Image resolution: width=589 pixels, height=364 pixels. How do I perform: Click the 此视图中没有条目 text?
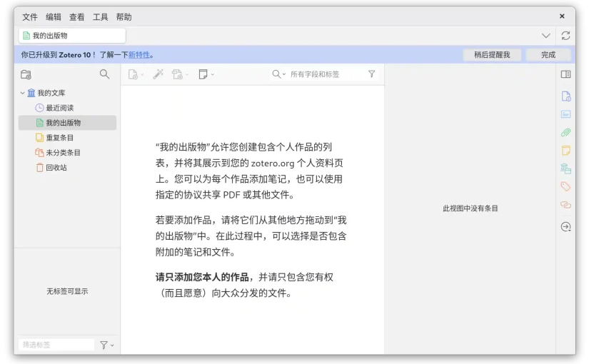coord(470,208)
